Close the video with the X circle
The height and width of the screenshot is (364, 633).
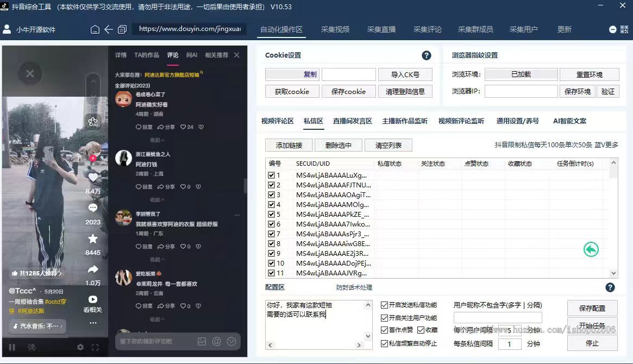coord(30,73)
